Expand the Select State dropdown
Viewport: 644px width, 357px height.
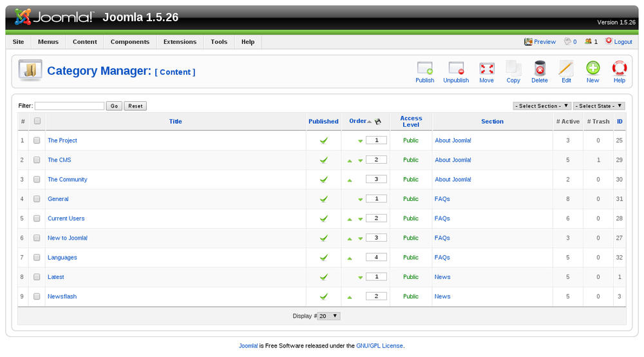click(598, 106)
